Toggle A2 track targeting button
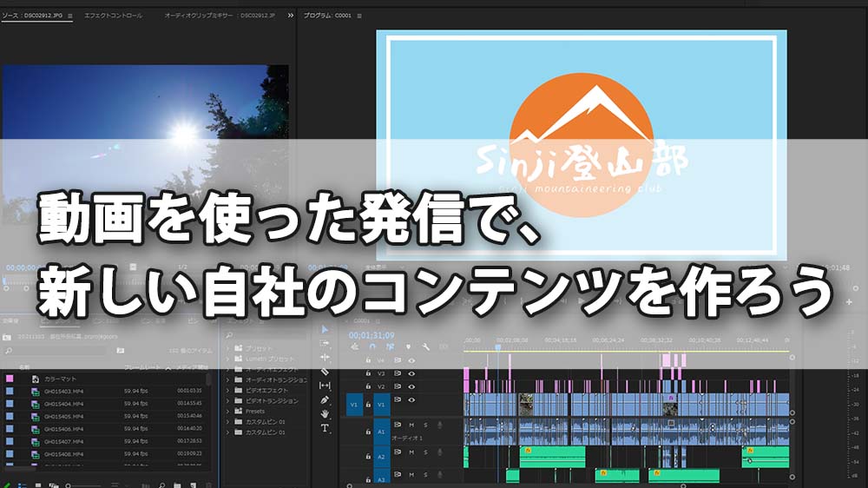Screen dimensions: 868x488 pos(381,457)
